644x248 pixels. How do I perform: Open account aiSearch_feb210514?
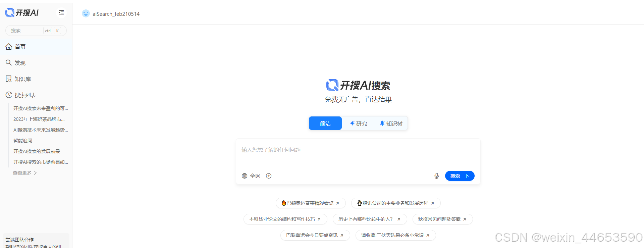pos(116,14)
